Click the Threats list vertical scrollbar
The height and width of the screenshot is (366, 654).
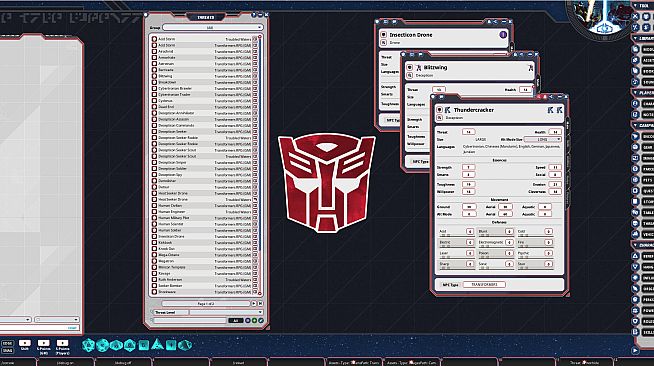click(260, 165)
